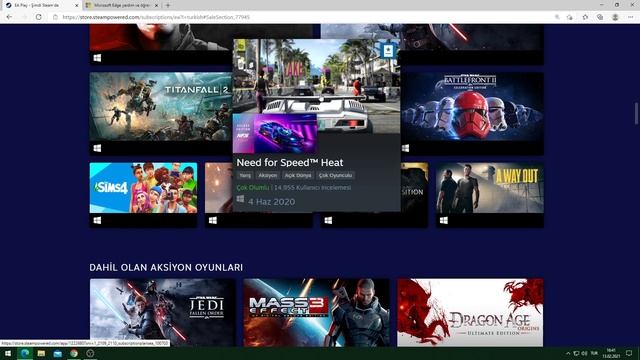Open Dragon Age Origins Ultimate Edition card
This screenshot has height=360, width=640.
pyautogui.click(x=470, y=313)
